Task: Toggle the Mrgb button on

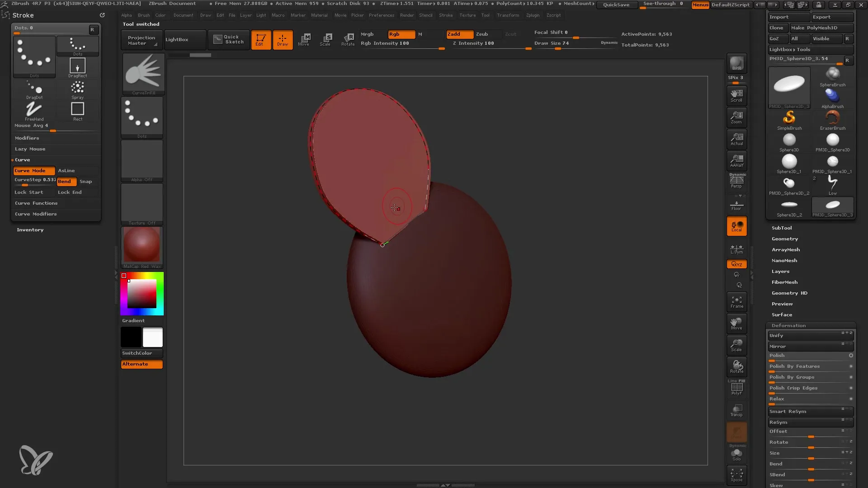Action: click(368, 34)
